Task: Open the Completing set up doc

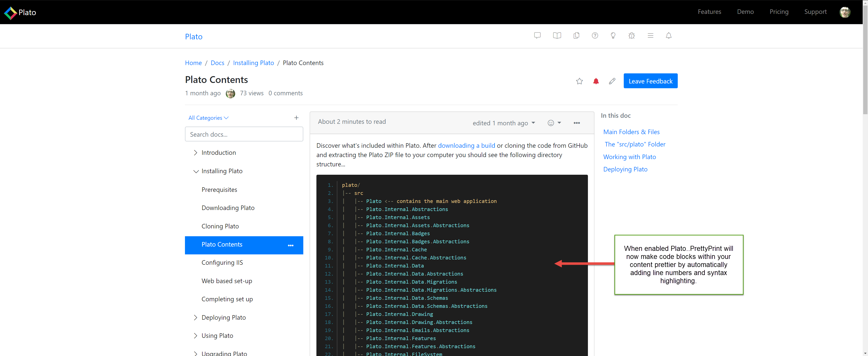Action: (x=227, y=299)
